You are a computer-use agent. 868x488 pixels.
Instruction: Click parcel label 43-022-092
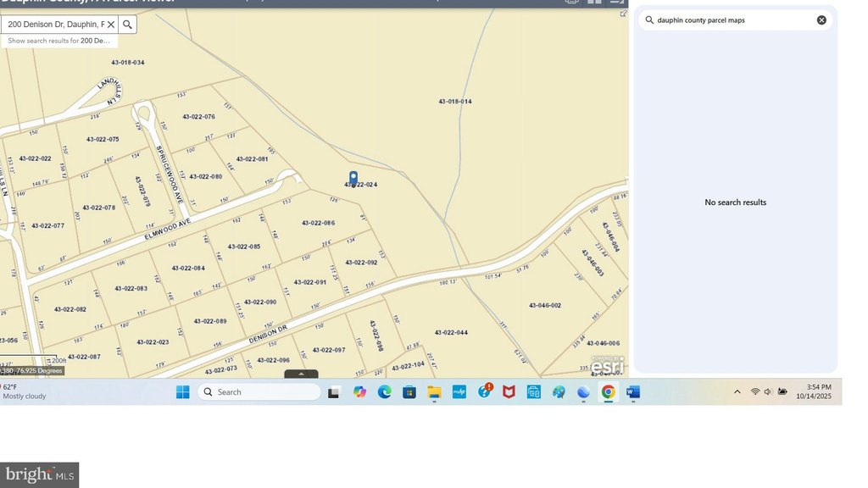361,263
